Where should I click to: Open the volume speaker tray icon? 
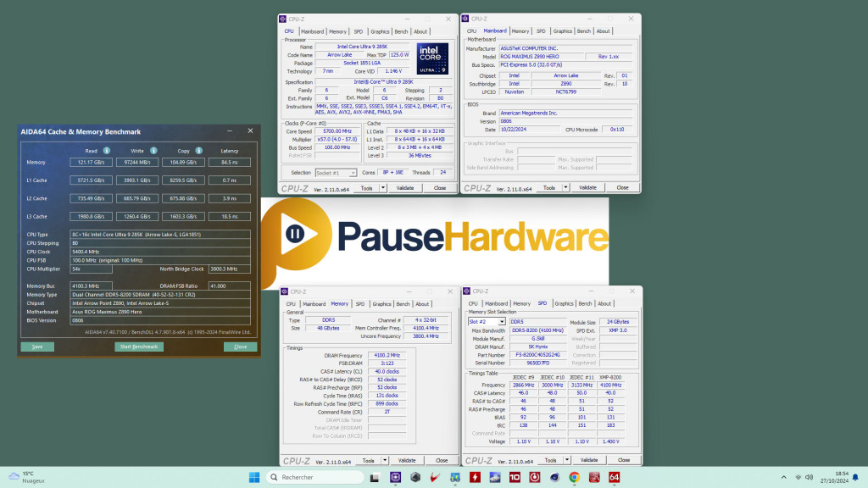[810, 477]
